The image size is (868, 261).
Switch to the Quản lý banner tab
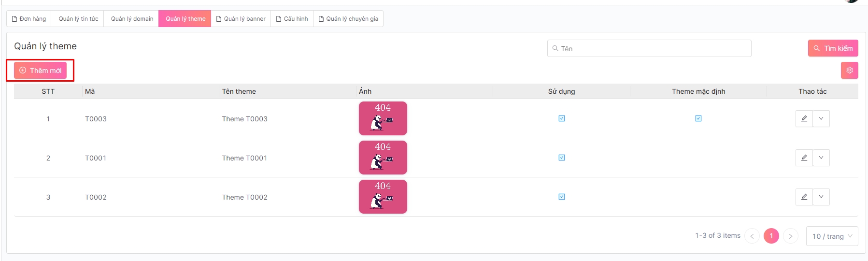[241, 19]
